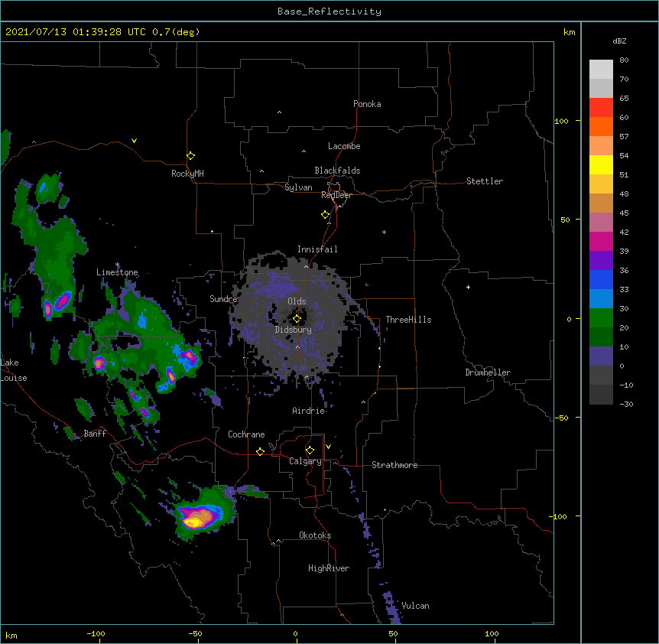Click the dBZ legend heading
This screenshot has height=644, width=659.
coord(619,41)
